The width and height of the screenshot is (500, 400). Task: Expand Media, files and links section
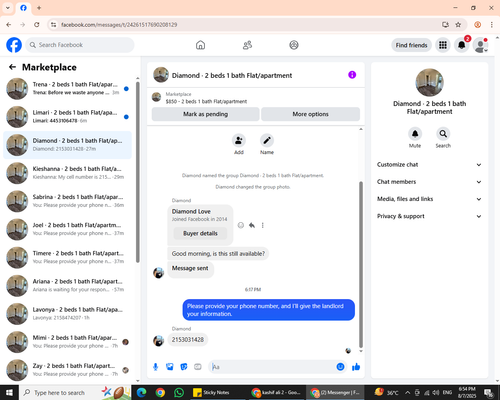coord(429,199)
